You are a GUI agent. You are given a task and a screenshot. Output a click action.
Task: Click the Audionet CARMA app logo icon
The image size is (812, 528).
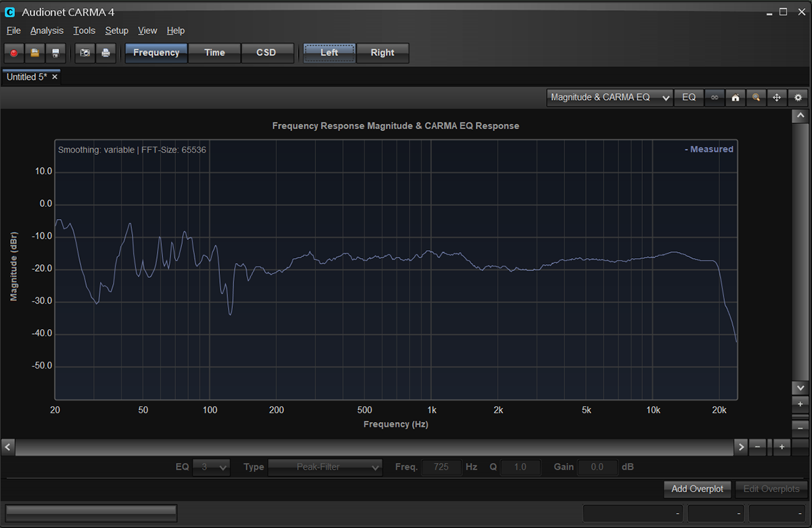[10, 12]
